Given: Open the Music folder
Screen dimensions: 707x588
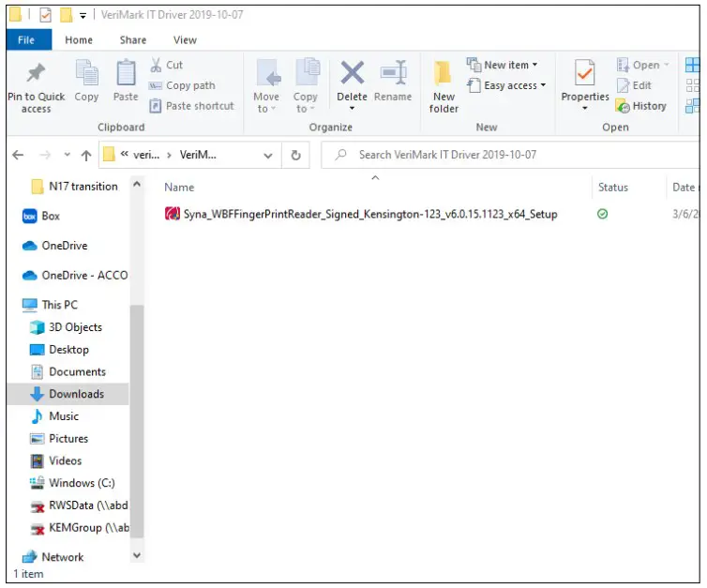Looking at the screenshot, I should pos(55,415).
